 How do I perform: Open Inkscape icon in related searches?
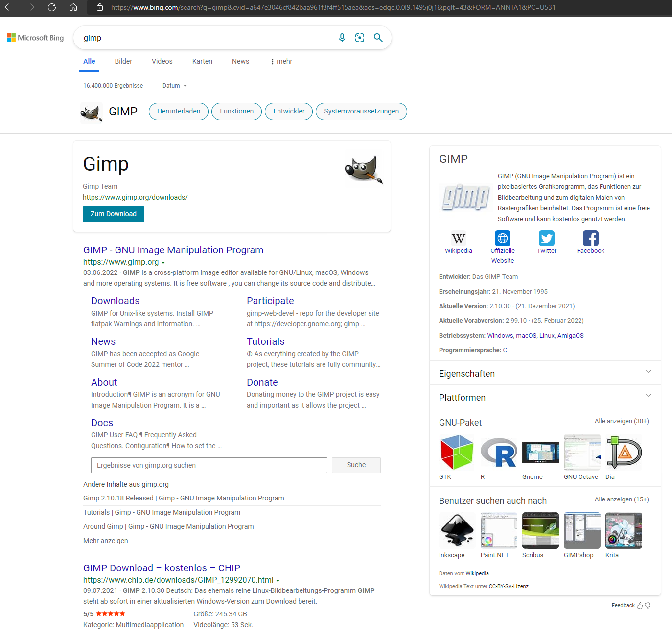tap(457, 531)
